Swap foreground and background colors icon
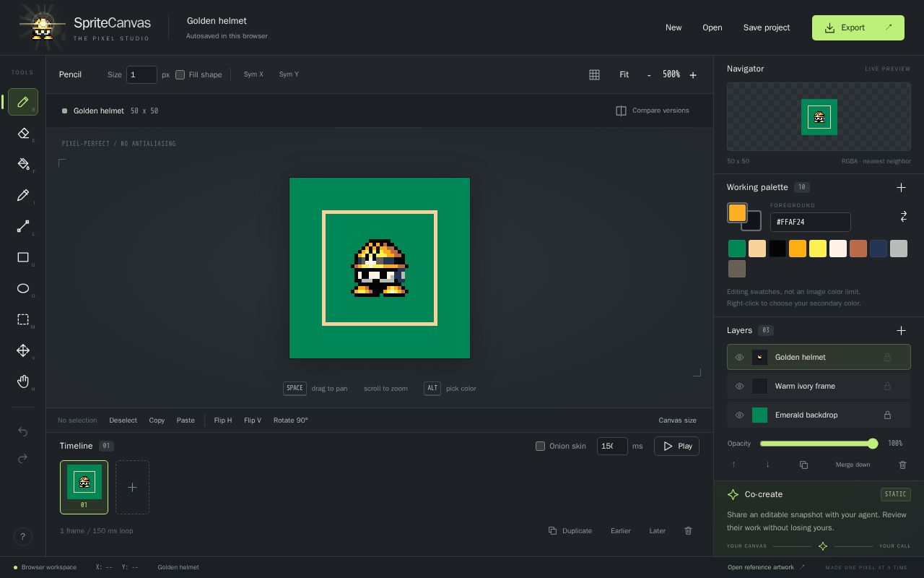This screenshot has width=924, height=578. pos(903,216)
